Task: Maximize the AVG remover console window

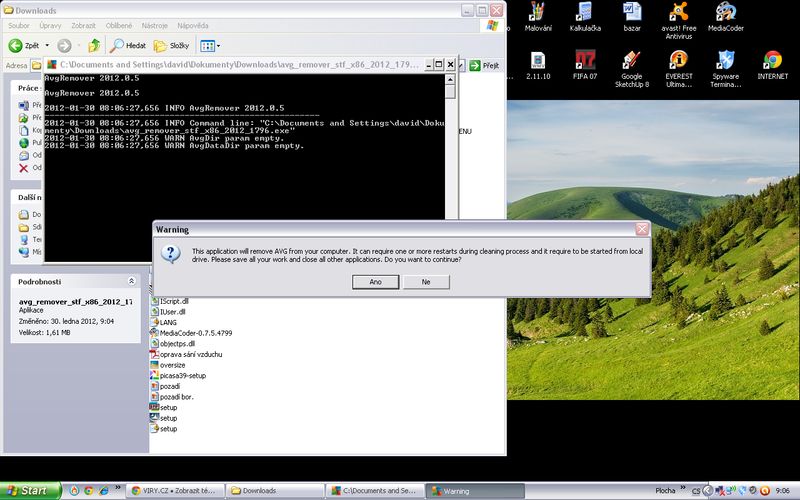Action: click(439, 64)
